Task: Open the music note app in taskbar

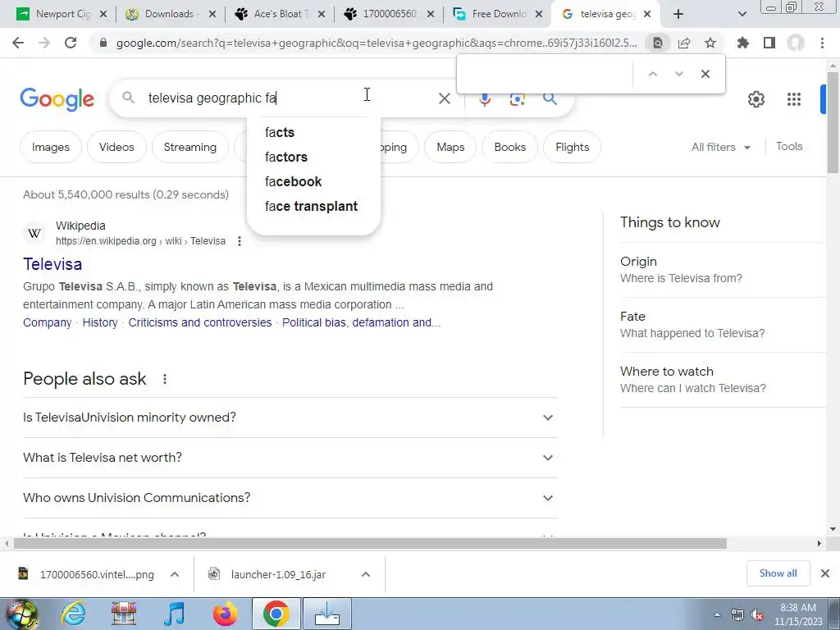Action: 175,614
